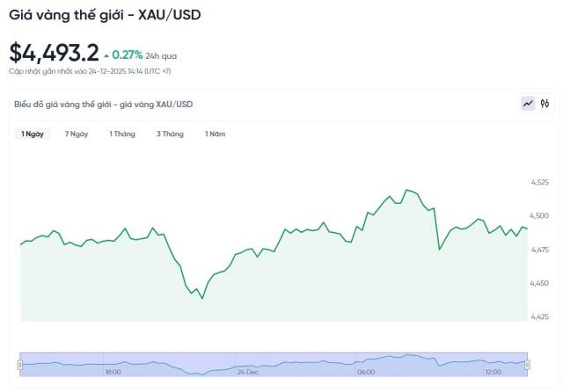
Task: Click the Biểu đồ giá vàng chart title
Action: 103,105
